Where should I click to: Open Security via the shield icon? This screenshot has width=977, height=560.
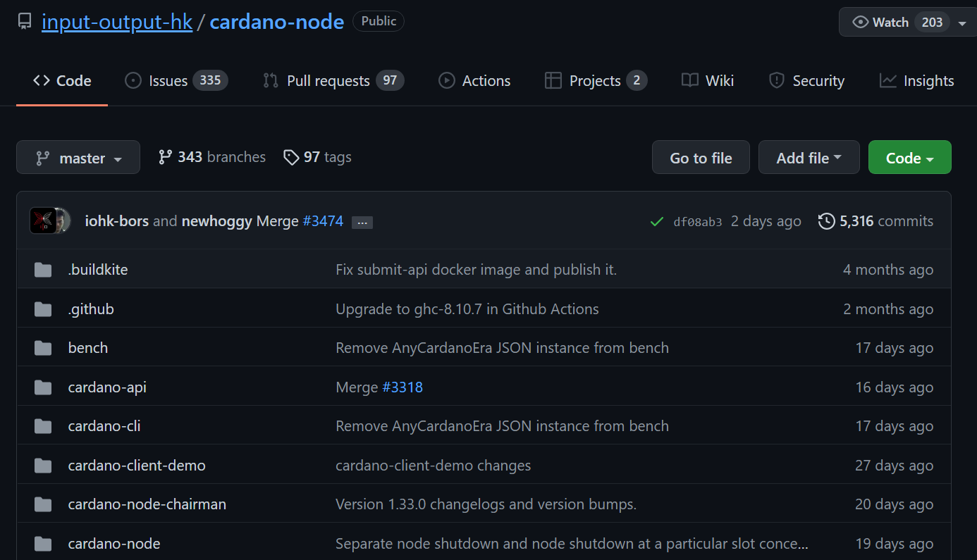[x=776, y=80]
